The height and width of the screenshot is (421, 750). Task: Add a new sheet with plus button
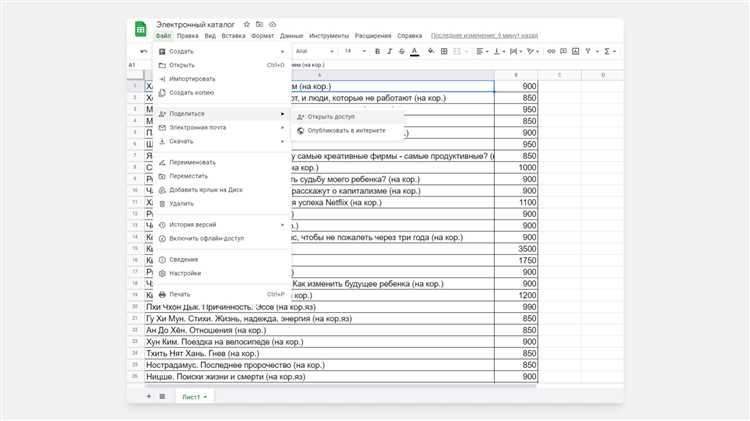(x=149, y=397)
